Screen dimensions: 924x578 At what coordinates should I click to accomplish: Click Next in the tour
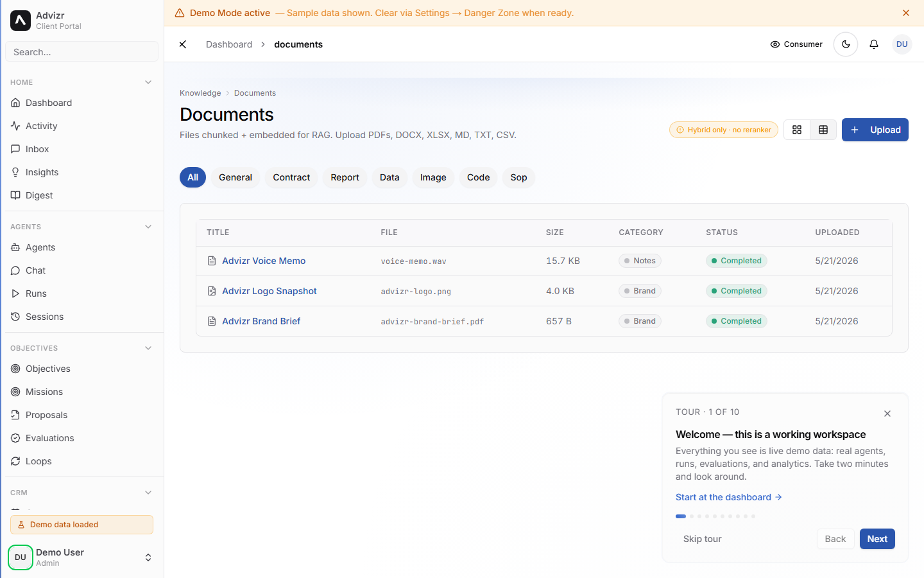click(x=877, y=539)
